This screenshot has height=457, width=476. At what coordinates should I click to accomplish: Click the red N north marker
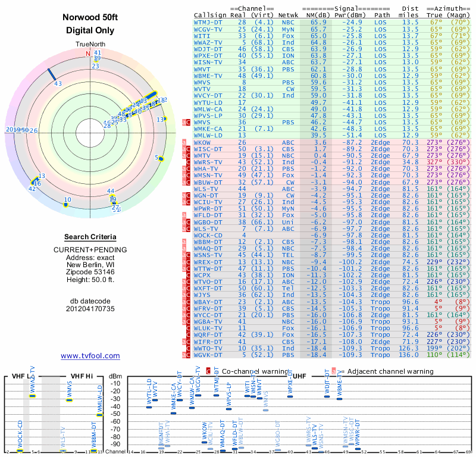point(88,54)
